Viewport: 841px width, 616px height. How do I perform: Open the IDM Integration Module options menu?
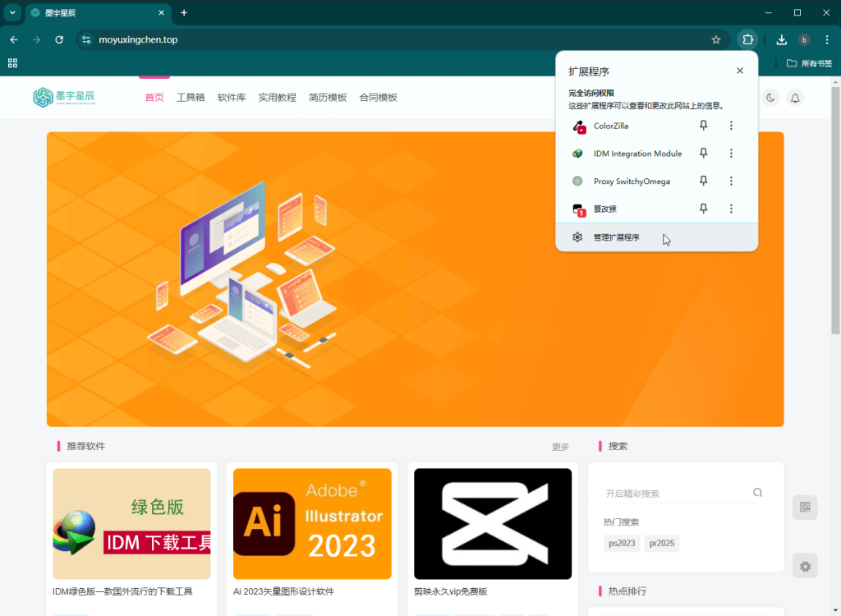(x=731, y=153)
